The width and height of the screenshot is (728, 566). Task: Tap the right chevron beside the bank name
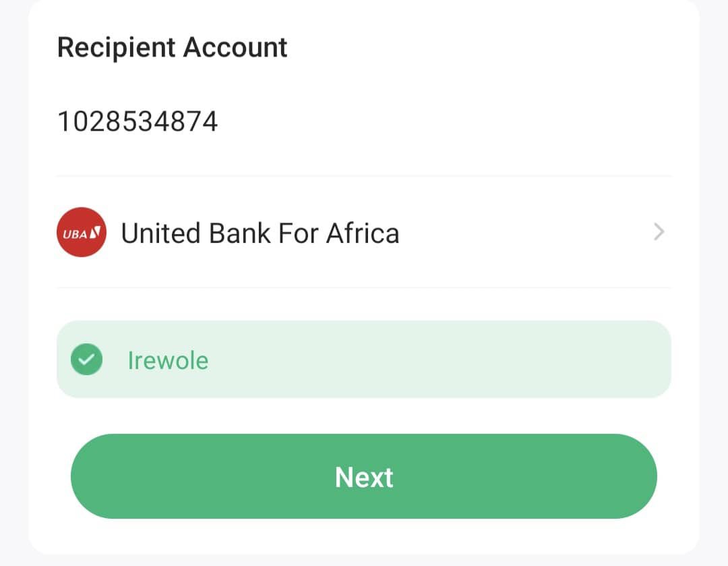pyautogui.click(x=659, y=232)
